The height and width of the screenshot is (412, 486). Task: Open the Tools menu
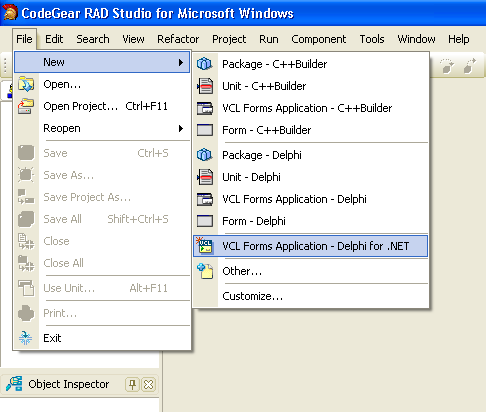click(372, 39)
